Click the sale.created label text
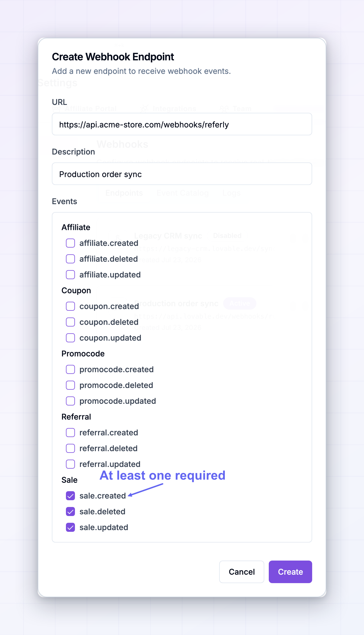 pyautogui.click(x=103, y=496)
